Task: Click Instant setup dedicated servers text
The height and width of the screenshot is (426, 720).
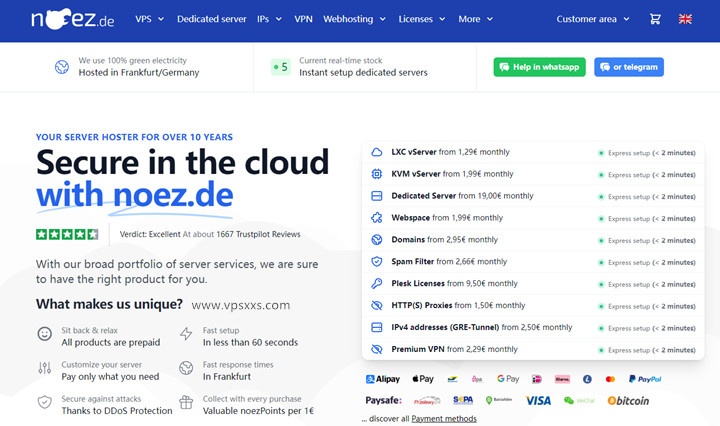Action: pos(363,73)
